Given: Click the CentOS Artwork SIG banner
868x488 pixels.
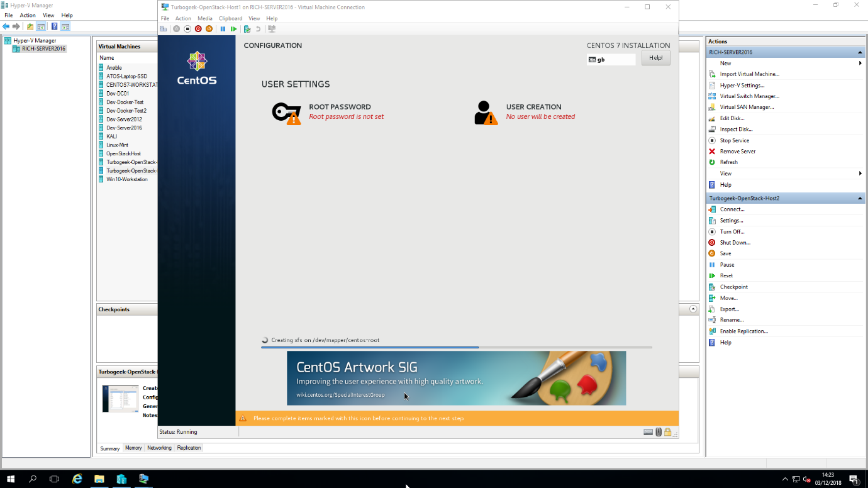Looking at the screenshot, I should coord(457,378).
